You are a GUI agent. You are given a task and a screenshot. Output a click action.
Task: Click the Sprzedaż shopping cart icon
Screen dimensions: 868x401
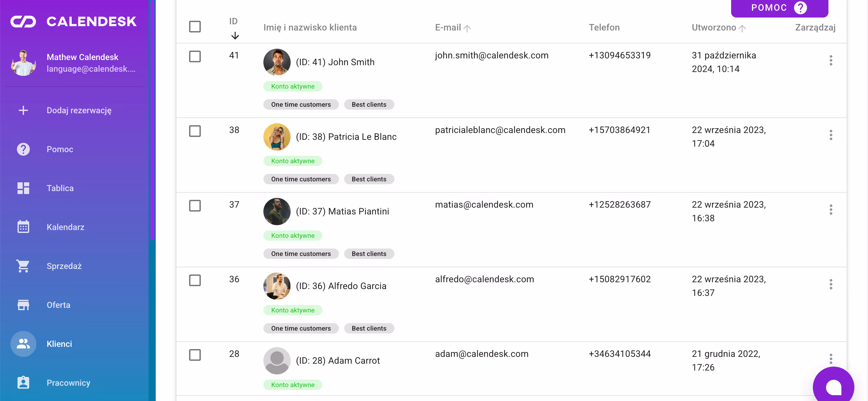coord(23,266)
